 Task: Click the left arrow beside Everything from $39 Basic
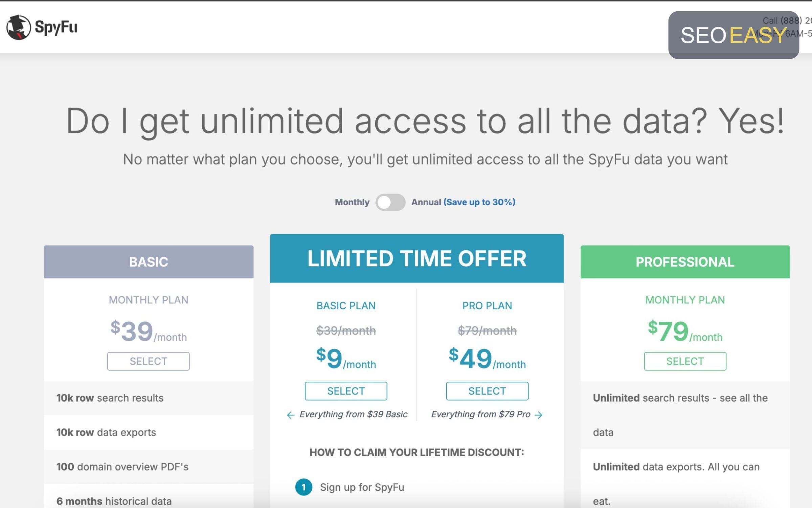(291, 415)
